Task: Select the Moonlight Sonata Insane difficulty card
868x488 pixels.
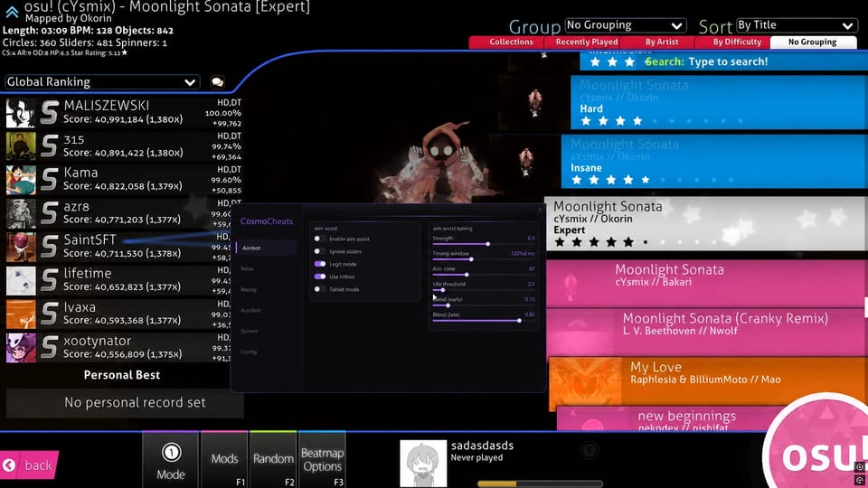Action: (714, 162)
